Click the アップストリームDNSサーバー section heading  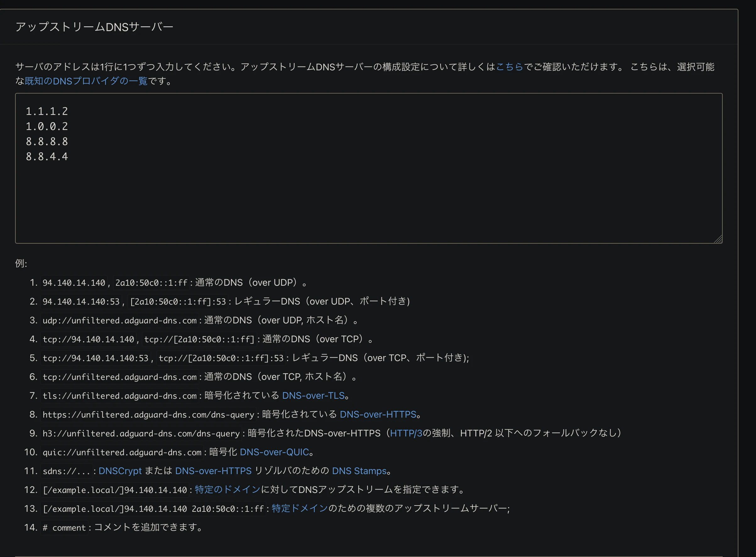(94, 27)
